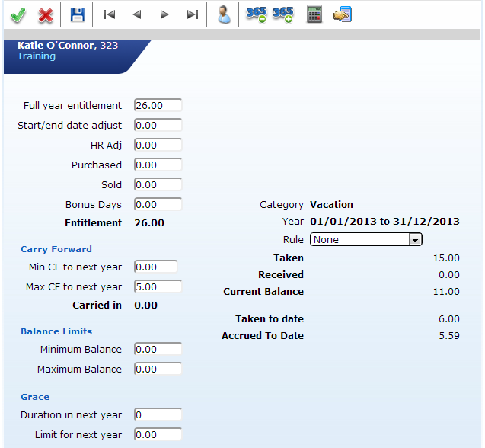Click the 365 minus year icon
Image resolution: width=485 pixels, height=448 pixels.
click(x=256, y=14)
